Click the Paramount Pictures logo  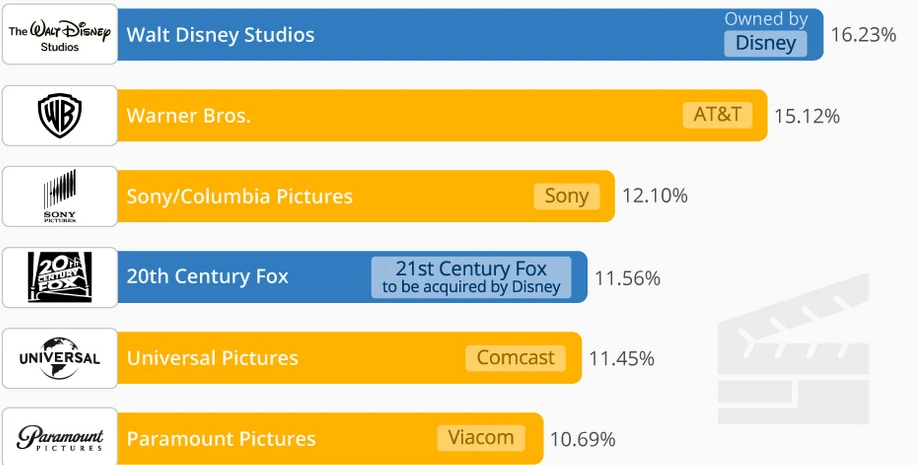pyautogui.click(x=59, y=438)
